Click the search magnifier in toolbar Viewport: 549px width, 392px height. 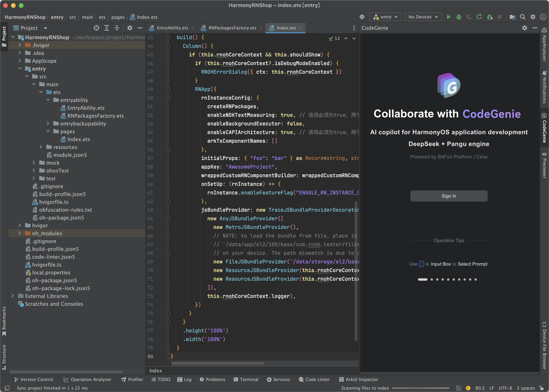point(523,17)
